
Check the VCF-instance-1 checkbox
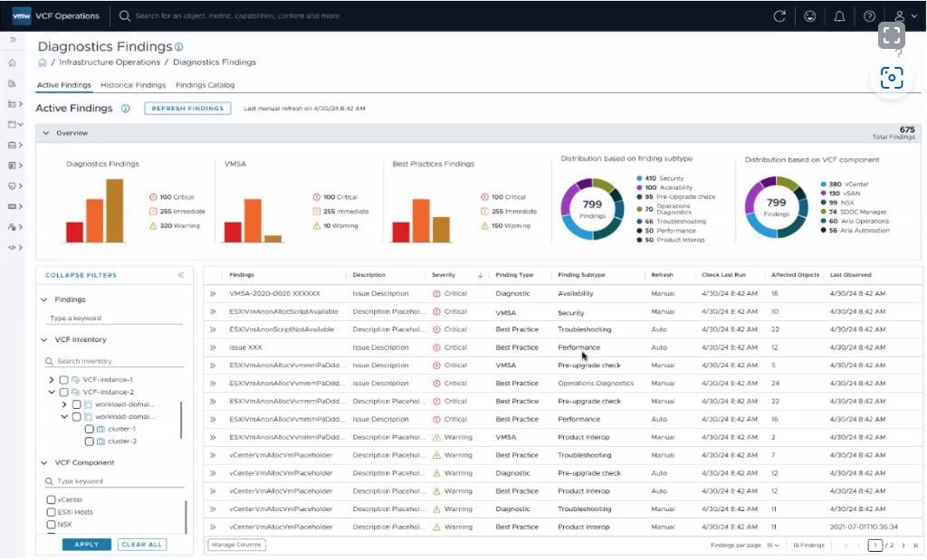(x=64, y=380)
